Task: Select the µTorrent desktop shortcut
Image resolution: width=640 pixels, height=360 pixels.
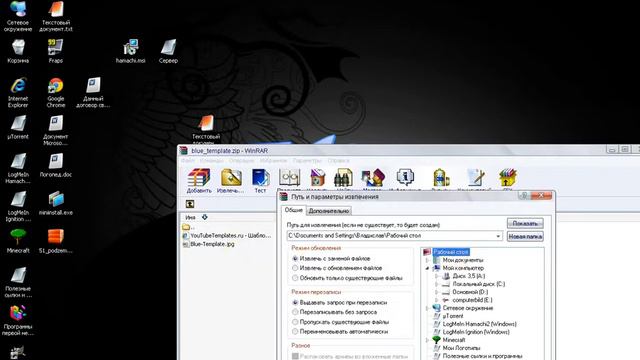Action: (18, 127)
